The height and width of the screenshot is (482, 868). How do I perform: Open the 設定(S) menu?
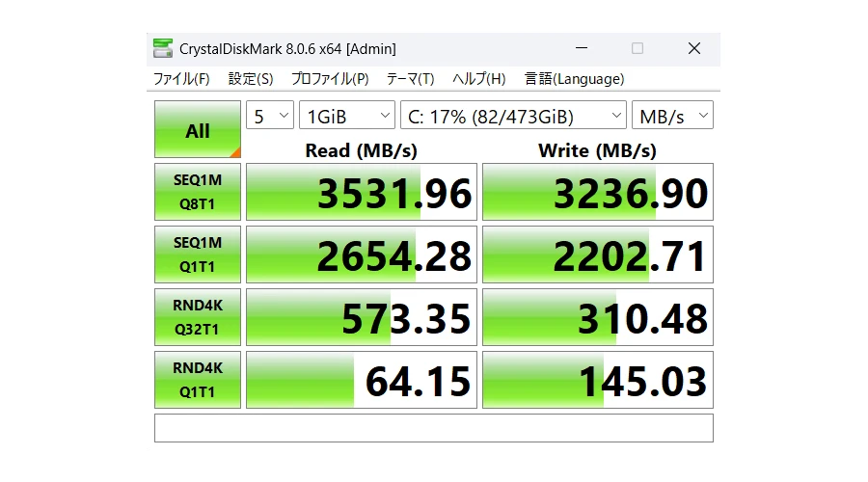click(251, 79)
